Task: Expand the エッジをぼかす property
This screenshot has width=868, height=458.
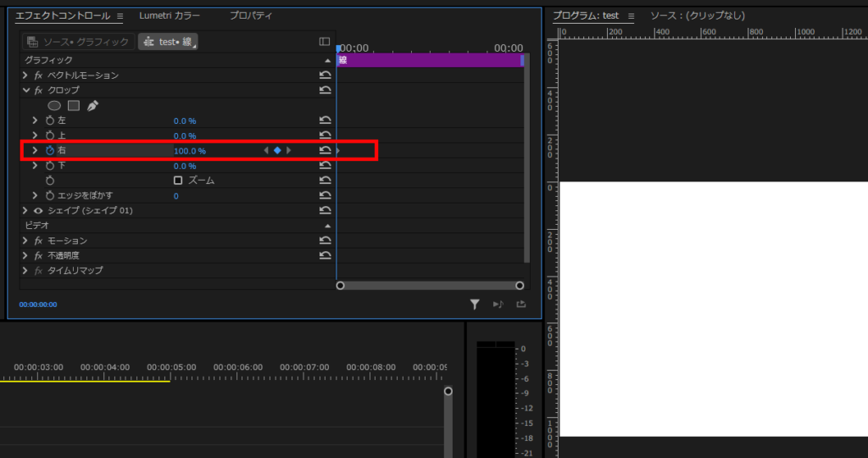Action: coord(35,196)
